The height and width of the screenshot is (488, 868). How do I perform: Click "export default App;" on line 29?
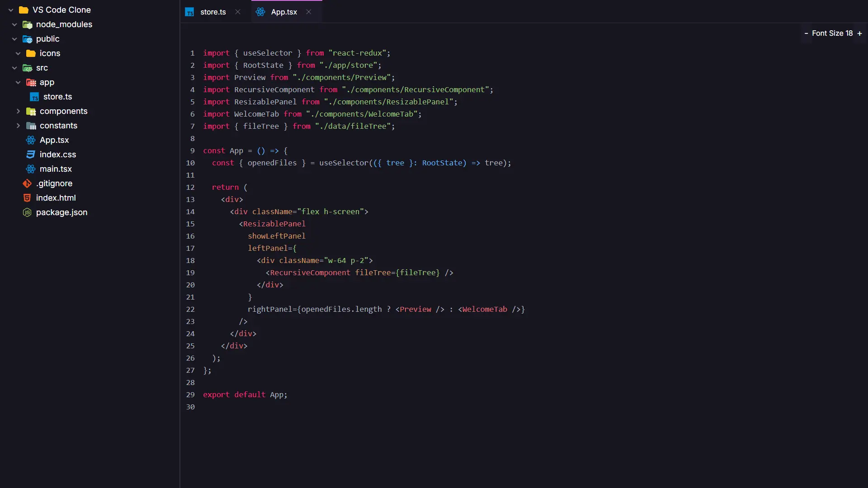(245, 395)
